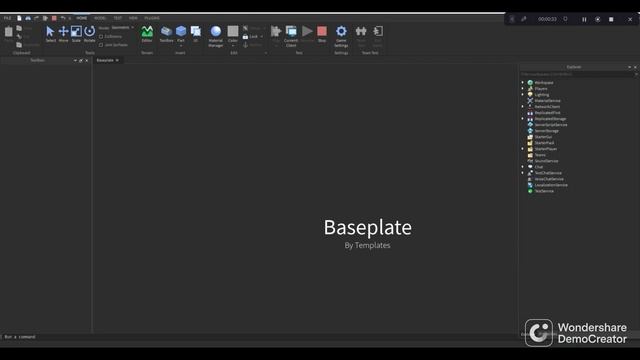The image size is (640, 360).
Task: Select ServerStorage in Explorer
Action: tap(547, 131)
